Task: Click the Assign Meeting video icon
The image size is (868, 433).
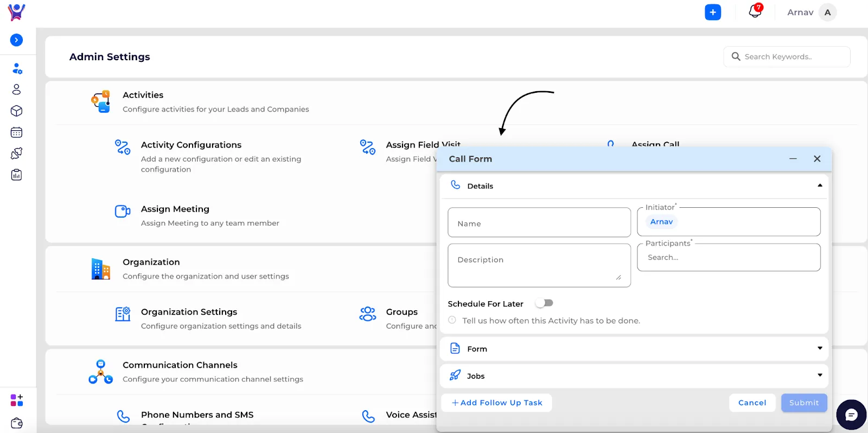Action: pyautogui.click(x=123, y=211)
